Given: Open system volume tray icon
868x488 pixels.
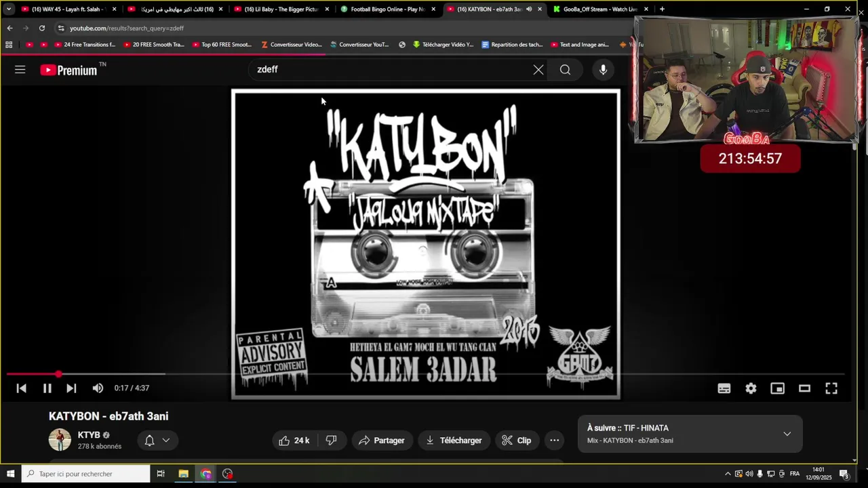Looking at the screenshot, I should point(749,474).
